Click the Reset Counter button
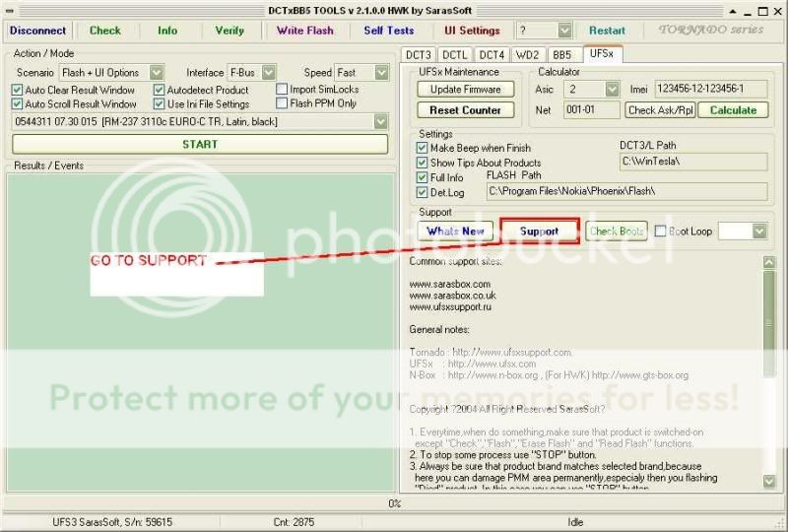Viewport: 788px width, 532px height. point(465,110)
